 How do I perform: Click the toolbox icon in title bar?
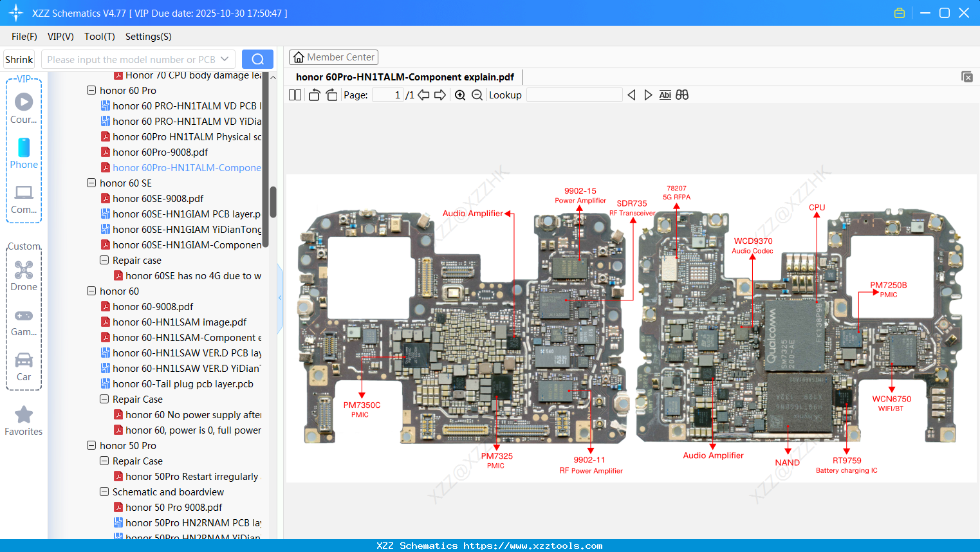[900, 13]
